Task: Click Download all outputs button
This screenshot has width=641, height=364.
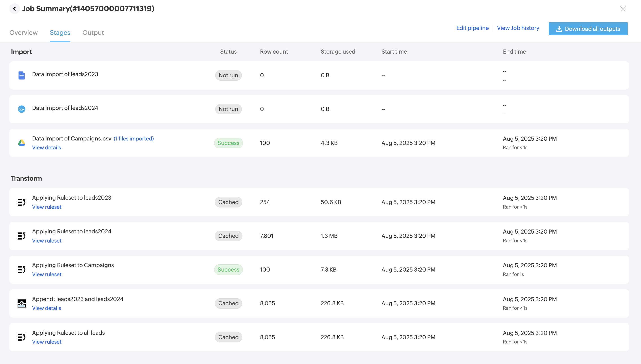Action: (x=588, y=29)
